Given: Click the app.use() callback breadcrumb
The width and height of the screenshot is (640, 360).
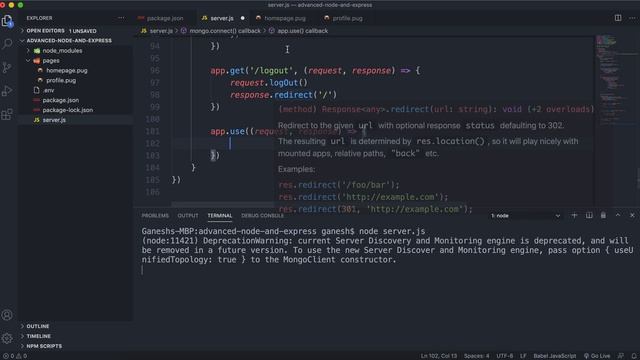Looking at the screenshot, I should click(x=298, y=31).
